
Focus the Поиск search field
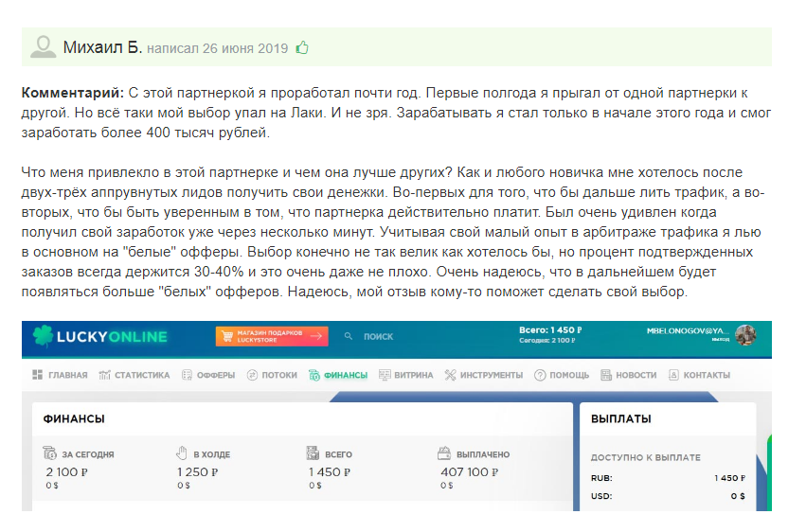tap(378, 337)
